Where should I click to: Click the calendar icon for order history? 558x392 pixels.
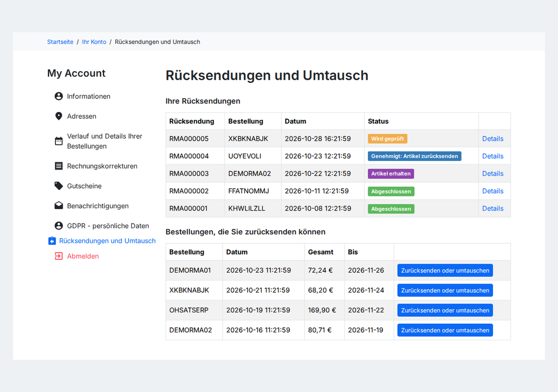pos(59,141)
